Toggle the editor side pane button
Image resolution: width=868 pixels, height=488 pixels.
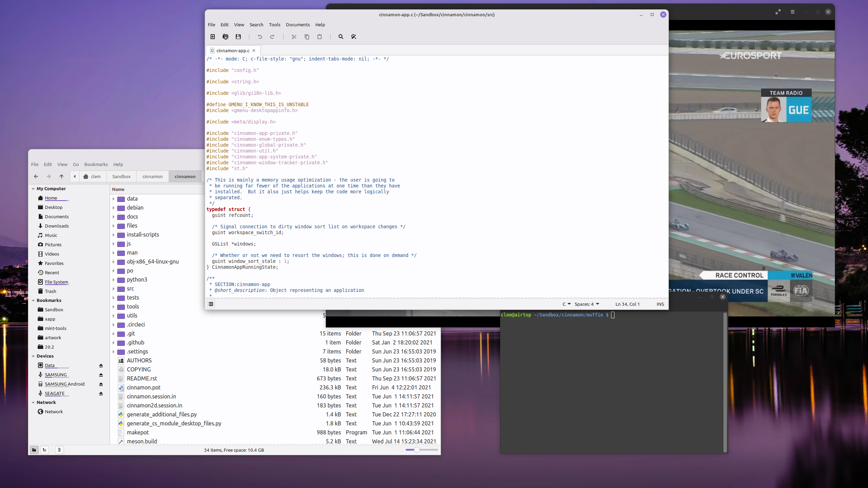point(211,304)
